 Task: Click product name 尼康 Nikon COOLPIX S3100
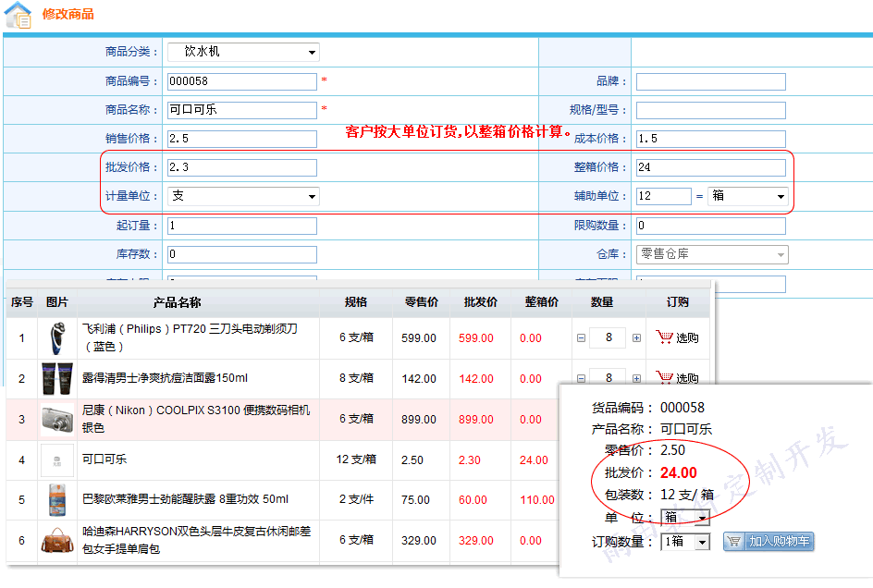(x=196, y=419)
